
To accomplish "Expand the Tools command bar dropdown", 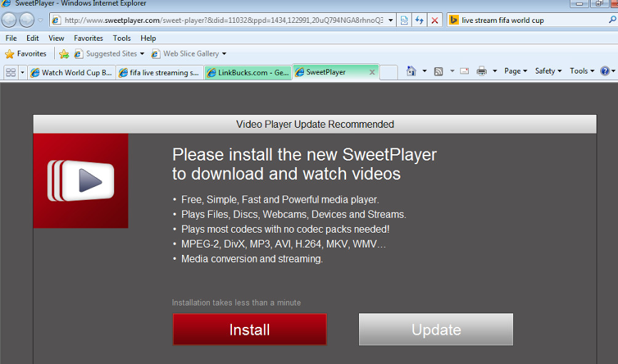I will (582, 71).
